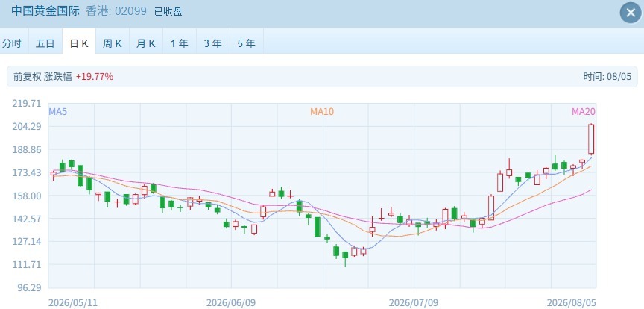This screenshot has height=309, width=644.
Task: Click the 中国黄金国际 stock title
Action: tap(45, 11)
